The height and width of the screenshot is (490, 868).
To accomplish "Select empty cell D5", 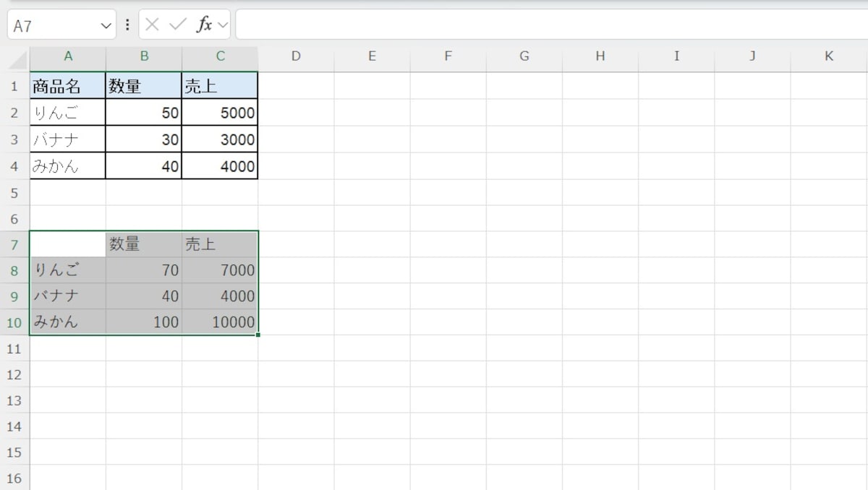I will pos(295,193).
